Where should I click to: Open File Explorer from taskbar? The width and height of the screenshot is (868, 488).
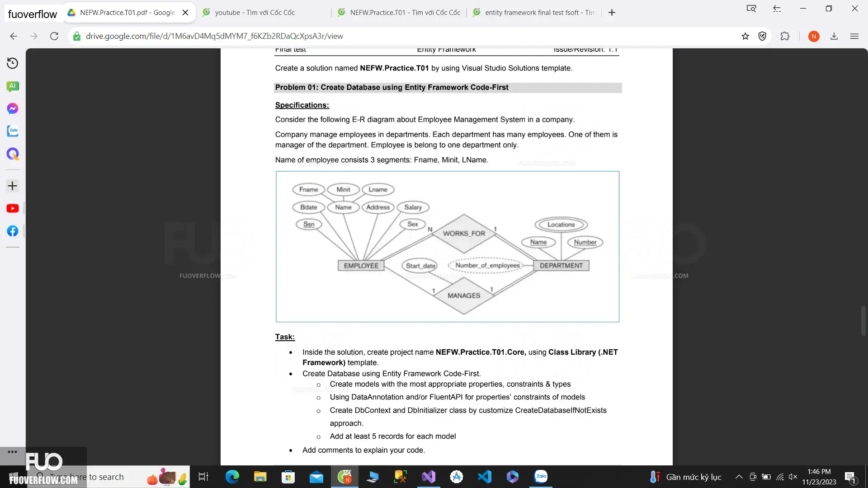(x=260, y=477)
